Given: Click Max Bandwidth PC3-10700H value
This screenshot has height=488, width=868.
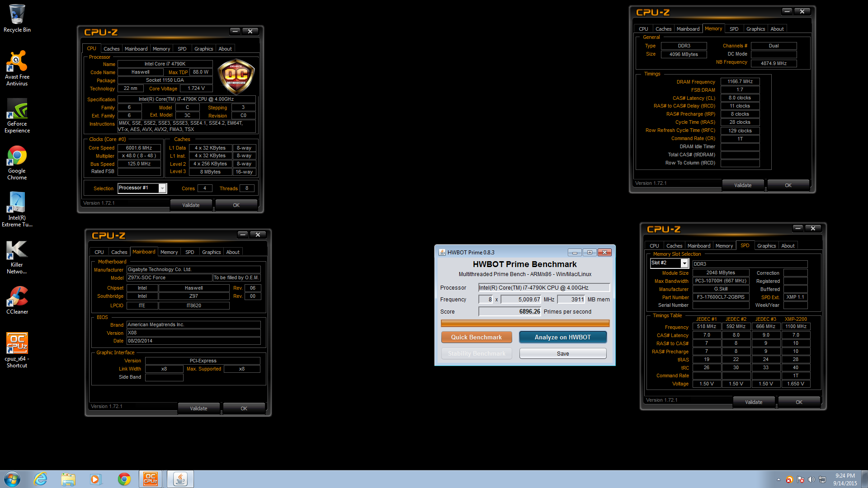Looking at the screenshot, I should pyautogui.click(x=721, y=281).
